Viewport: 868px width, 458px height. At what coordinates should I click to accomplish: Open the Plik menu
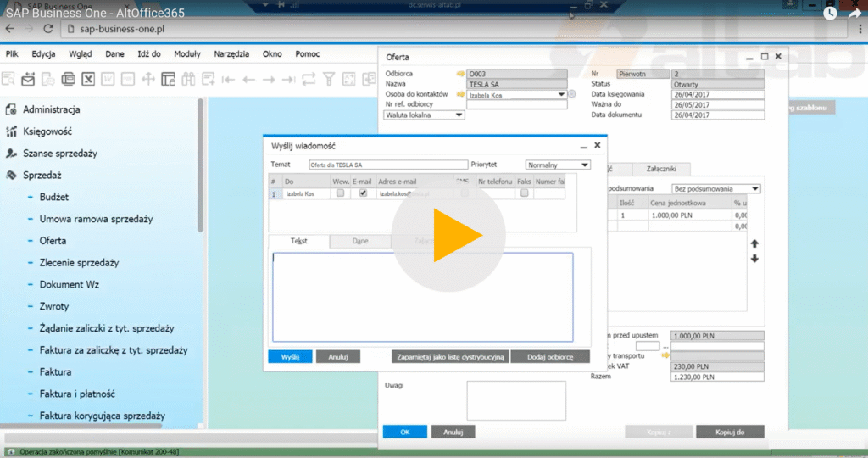(x=12, y=53)
